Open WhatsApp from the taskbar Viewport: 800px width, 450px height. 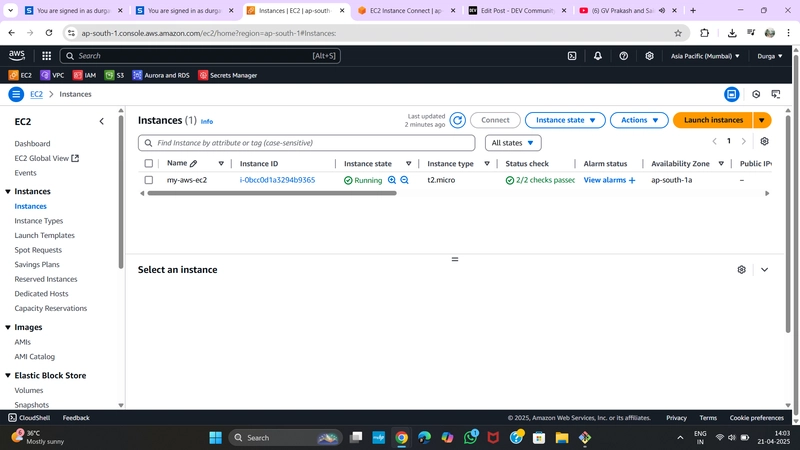click(x=471, y=437)
